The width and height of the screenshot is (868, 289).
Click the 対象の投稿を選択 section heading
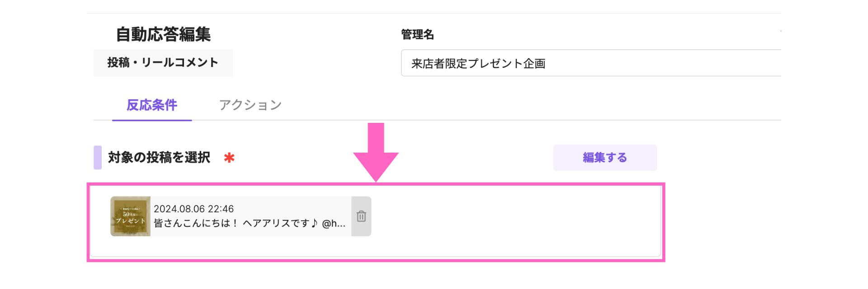tap(159, 158)
